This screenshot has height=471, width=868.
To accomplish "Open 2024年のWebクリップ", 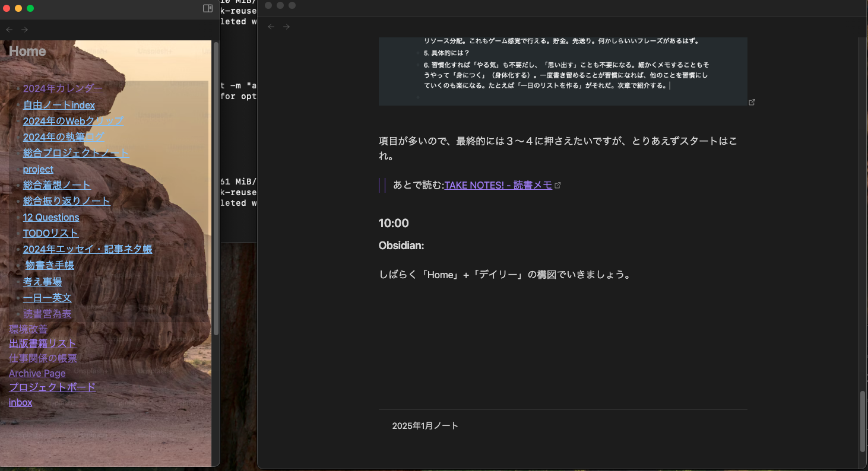I will coord(73,120).
